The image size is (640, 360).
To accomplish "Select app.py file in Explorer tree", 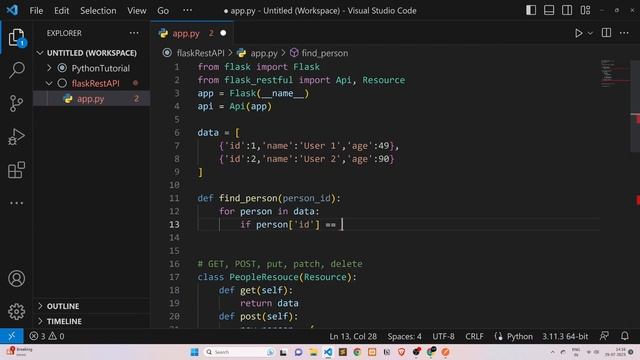I will [x=91, y=98].
